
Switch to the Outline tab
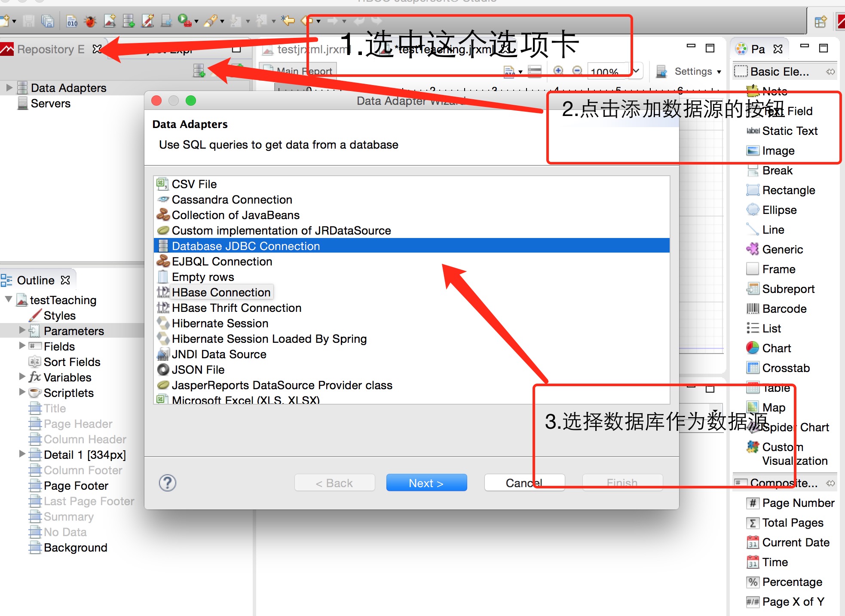(x=36, y=280)
